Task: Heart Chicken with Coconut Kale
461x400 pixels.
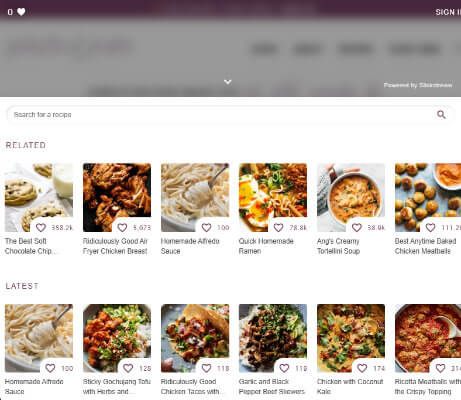Action: pos(362,368)
